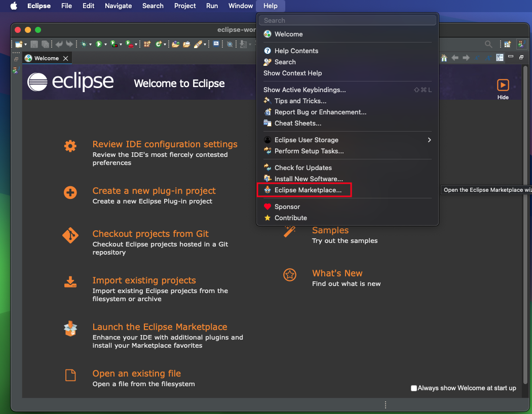
Task: Click the Welcome view minimize icon
Action: point(511,56)
